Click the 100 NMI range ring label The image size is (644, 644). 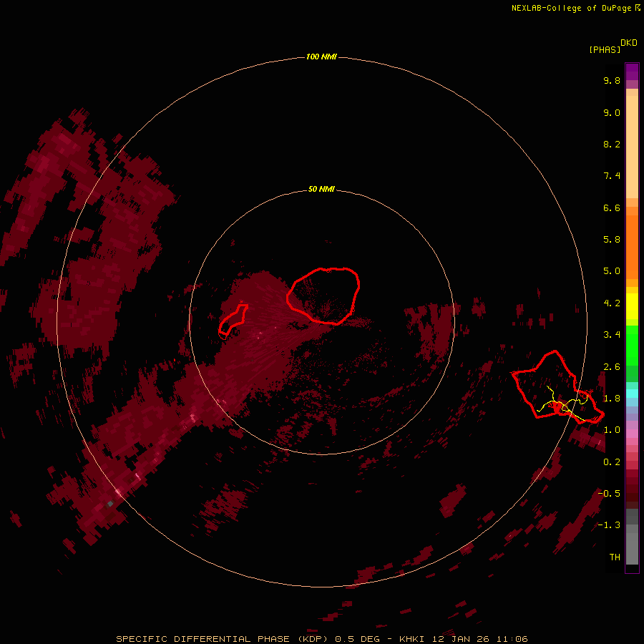pos(321,57)
